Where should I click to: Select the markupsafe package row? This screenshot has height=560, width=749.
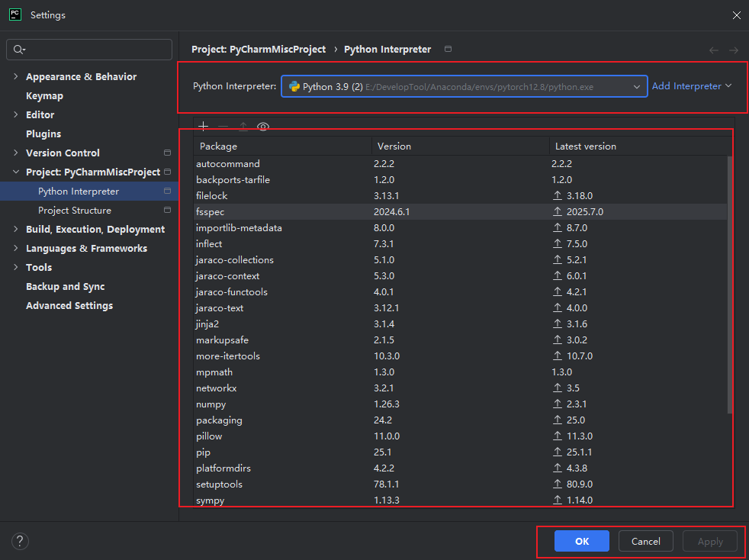point(461,340)
